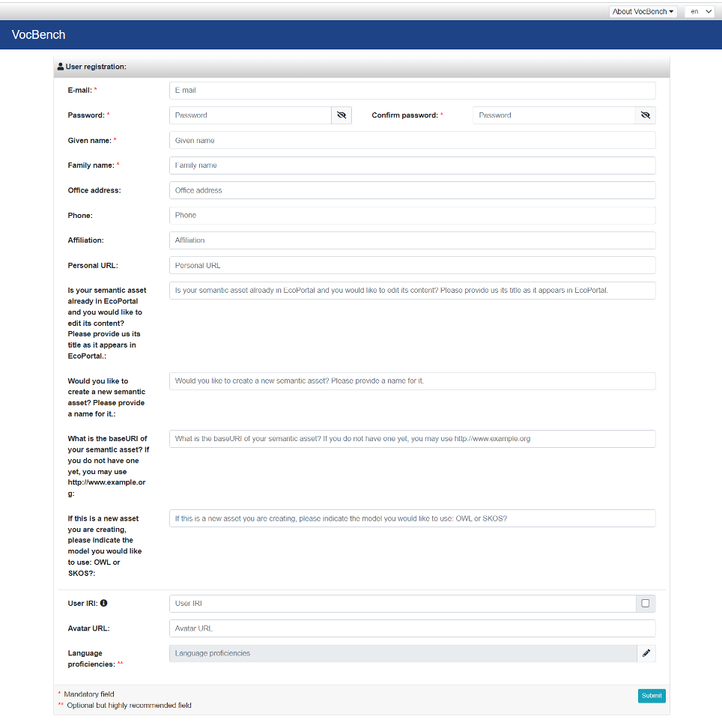722x728 pixels.
Task: Submit the registration form
Action: coord(651,696)
